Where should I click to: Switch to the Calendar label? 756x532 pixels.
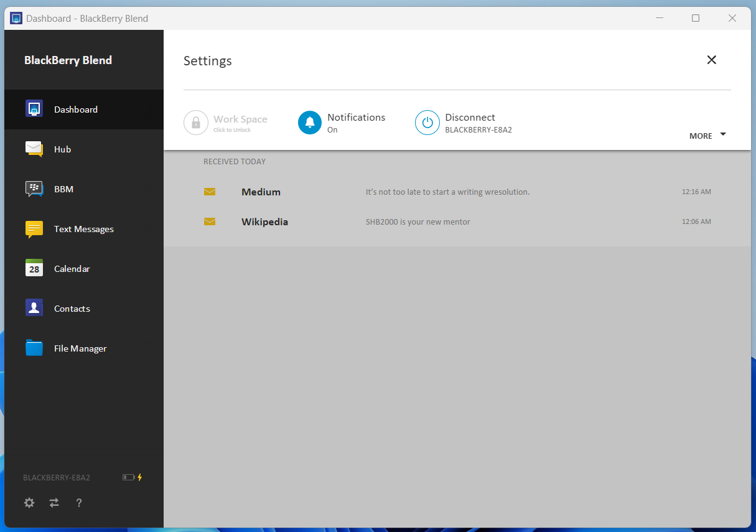(x=72, y=269)
